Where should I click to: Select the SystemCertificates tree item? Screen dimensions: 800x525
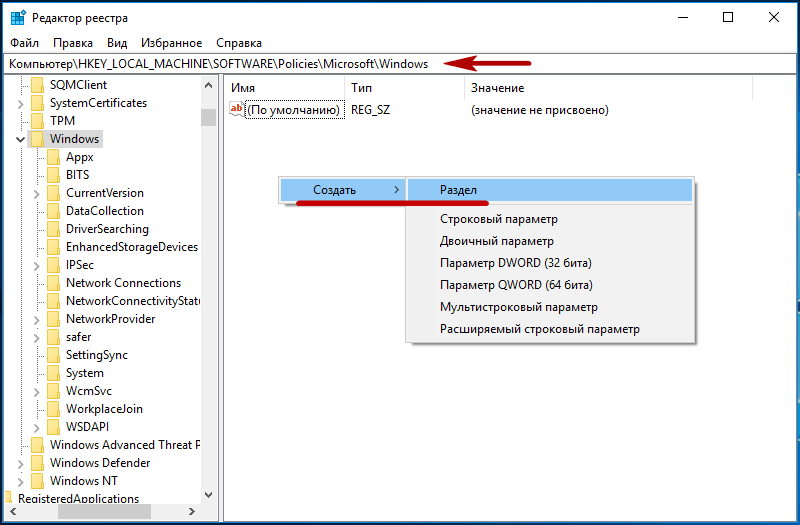pos(98,103)
